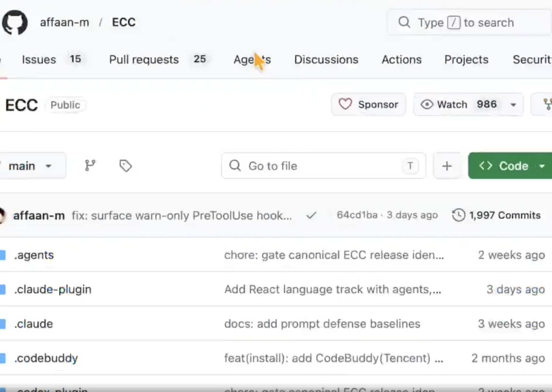
Task: Open the affaan-m owner link
Action: click(x=64, y=22)
